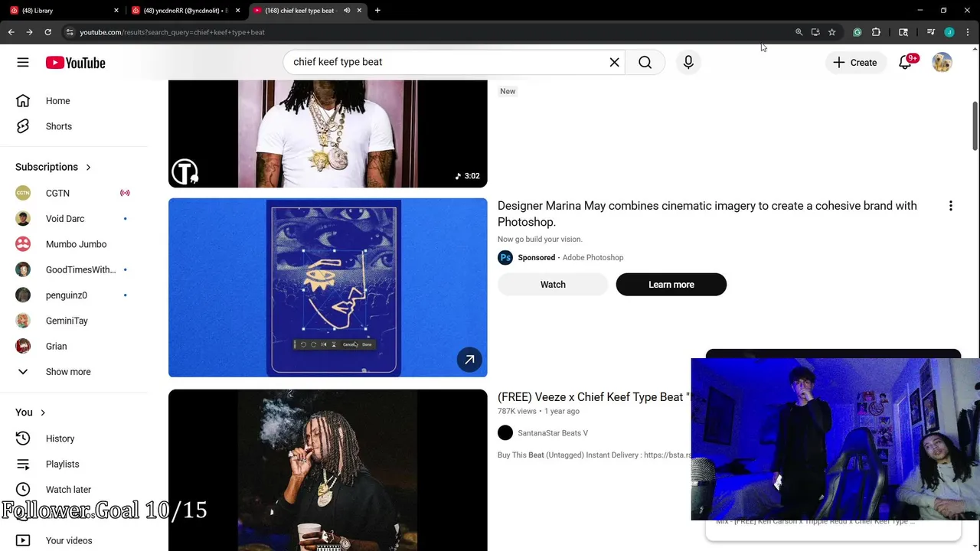Image resolution: width=980 pixels, height=551 pixels.
Task: Open the browser extensions puzzle icon
Action: [x=876, y=32]
